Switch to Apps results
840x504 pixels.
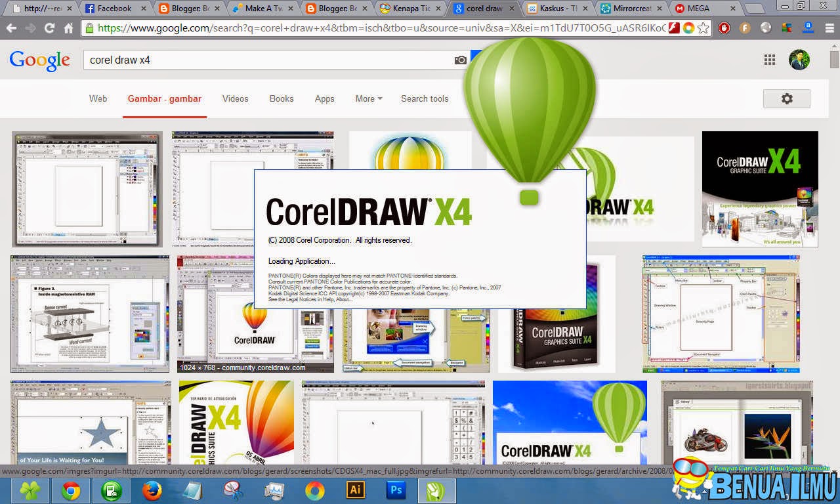point(324,98)
